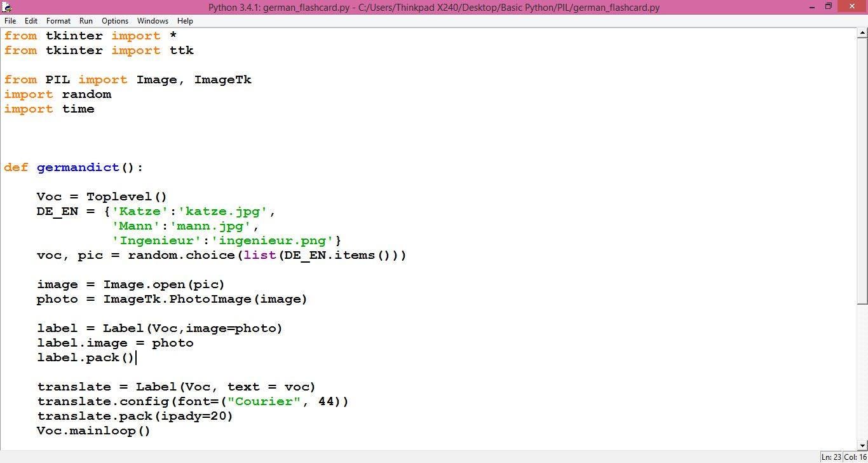Click the vertical scrollbar up arrow
The height and width of the screenshot is (463, 868).
click(x=862, y=32)
